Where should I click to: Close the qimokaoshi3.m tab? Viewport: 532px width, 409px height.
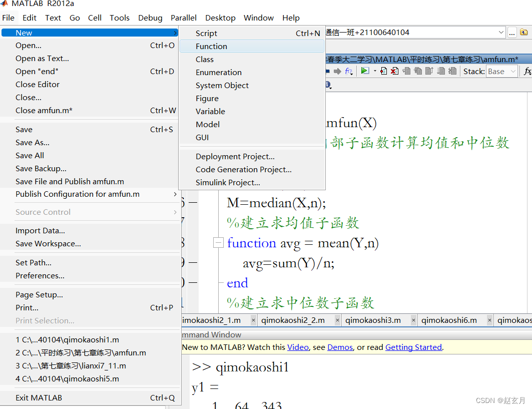pos(413,320)
